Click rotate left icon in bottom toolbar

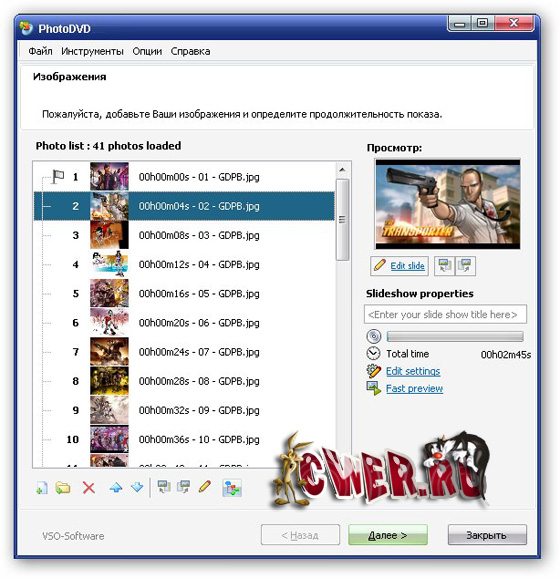point(164,487)
